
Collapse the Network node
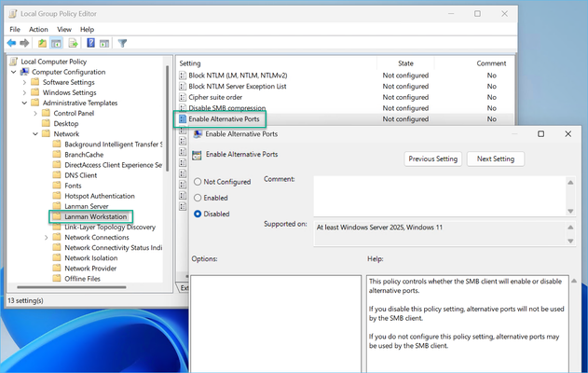tap(35, 133)
